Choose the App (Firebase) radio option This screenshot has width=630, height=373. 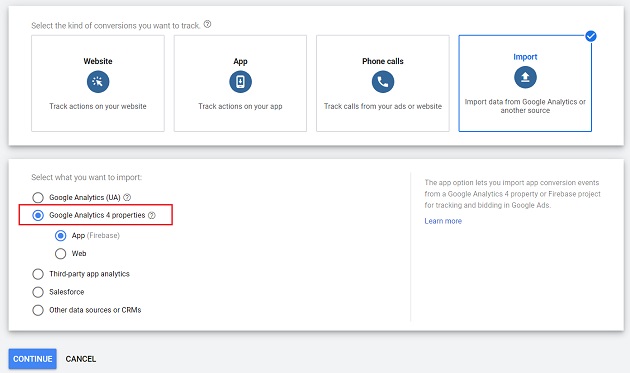tap(60, 236)
